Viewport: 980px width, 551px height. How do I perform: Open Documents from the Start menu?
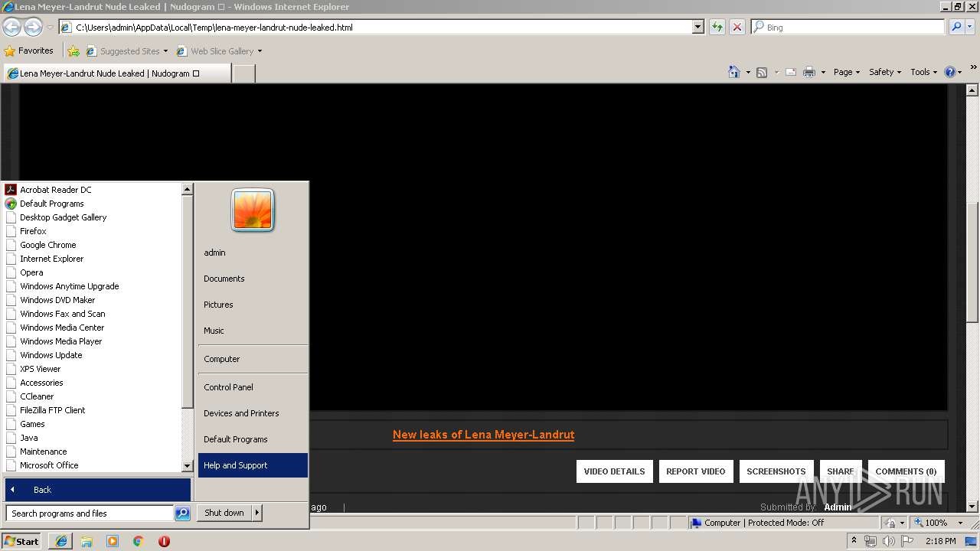pos(224,279)
